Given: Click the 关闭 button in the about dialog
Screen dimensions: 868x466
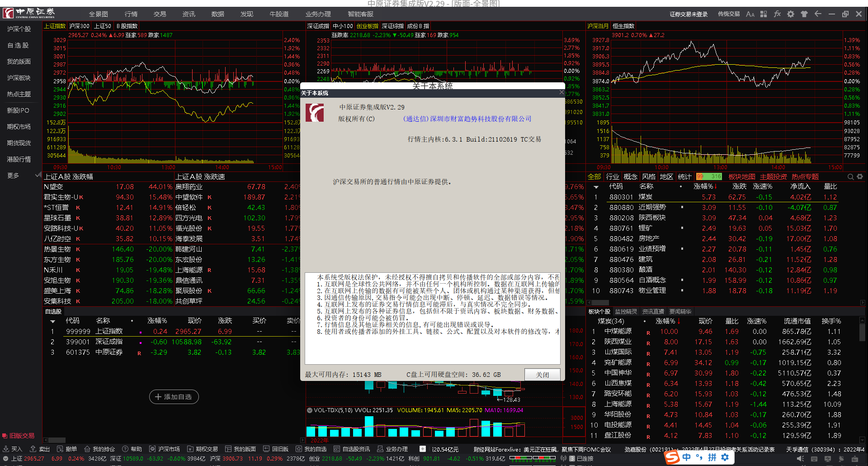Looking at the screenshot, I should pos(542,375).
